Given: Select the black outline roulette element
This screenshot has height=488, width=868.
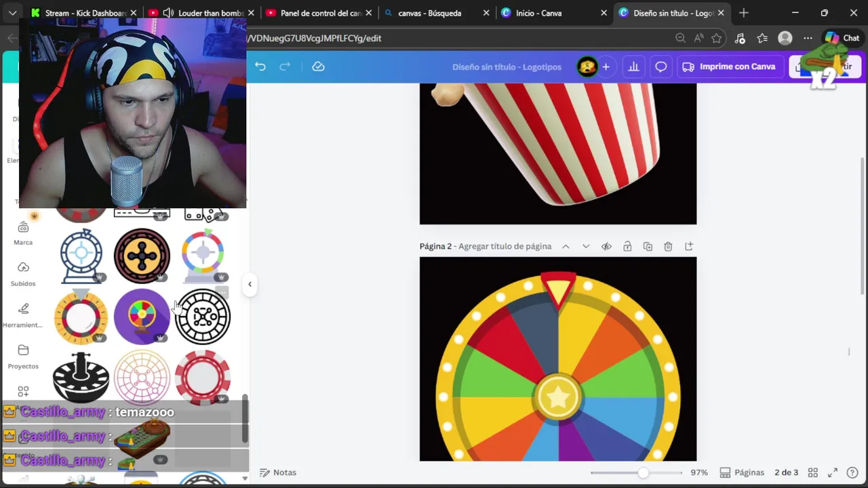Looking at the screenshot, I should pos(203,317).
